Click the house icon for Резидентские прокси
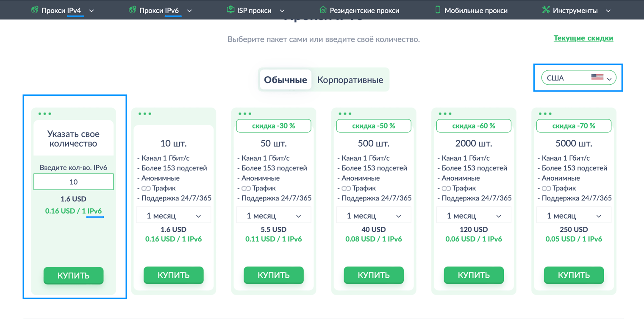Screen dimensions: 644x320 coord(323,10)
